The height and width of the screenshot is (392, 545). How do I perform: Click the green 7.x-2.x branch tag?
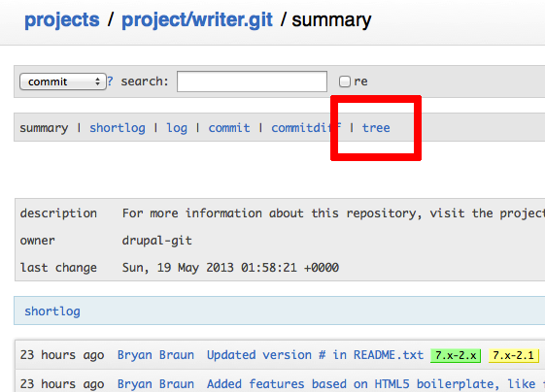point(456,355)
